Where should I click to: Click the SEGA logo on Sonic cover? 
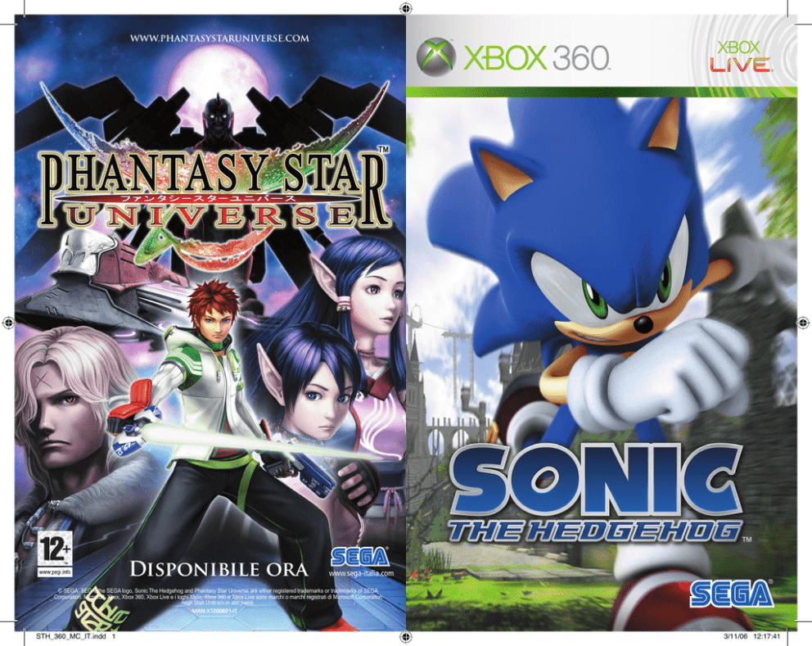[731, 594]
